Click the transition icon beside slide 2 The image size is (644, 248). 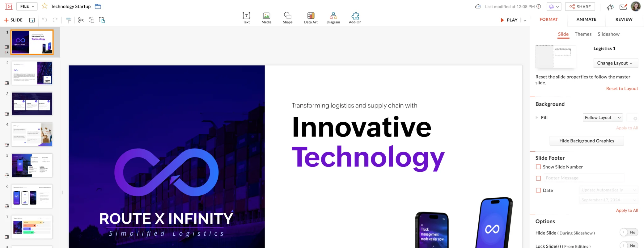[x=7, y=83]
